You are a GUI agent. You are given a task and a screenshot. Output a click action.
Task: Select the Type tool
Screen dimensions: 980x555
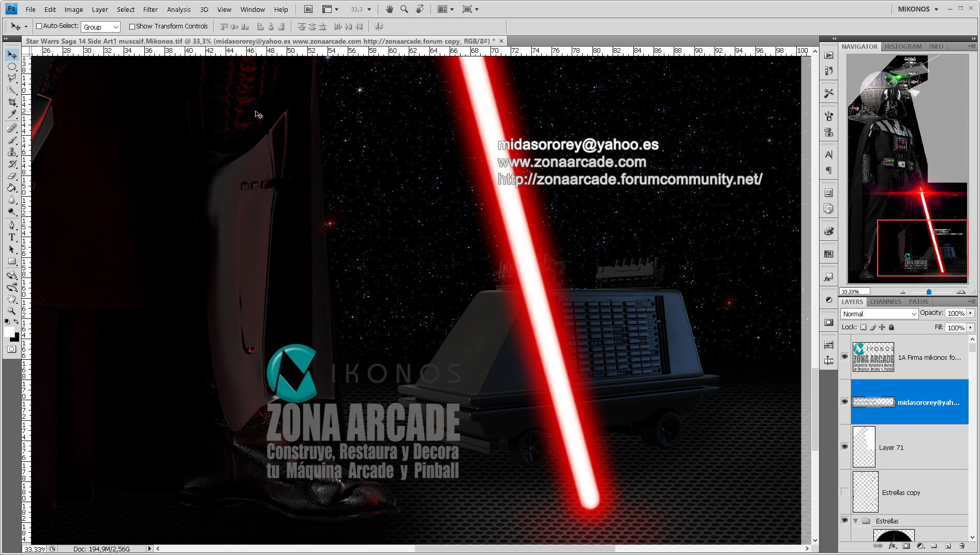pos(12,237)
